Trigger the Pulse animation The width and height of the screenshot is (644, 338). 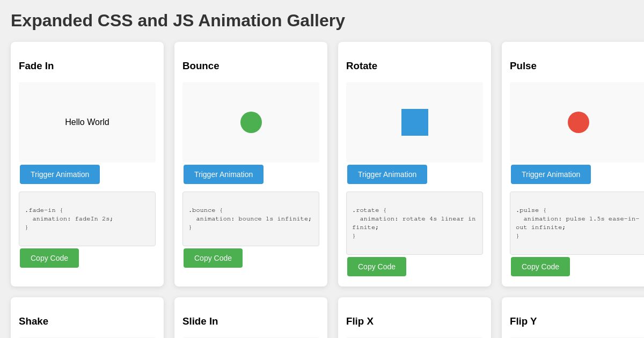pyautogui.click(x=551, y=174)
